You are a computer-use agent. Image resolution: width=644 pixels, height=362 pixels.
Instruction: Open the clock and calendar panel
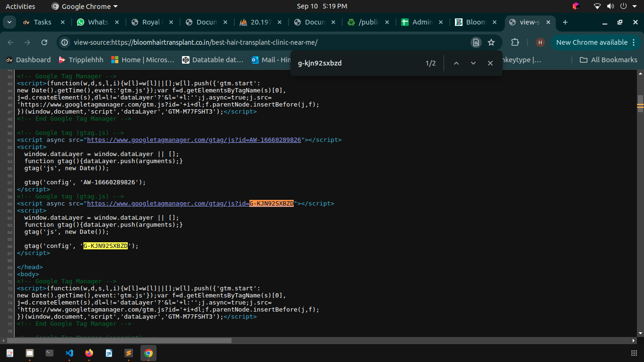pos(322,6)
